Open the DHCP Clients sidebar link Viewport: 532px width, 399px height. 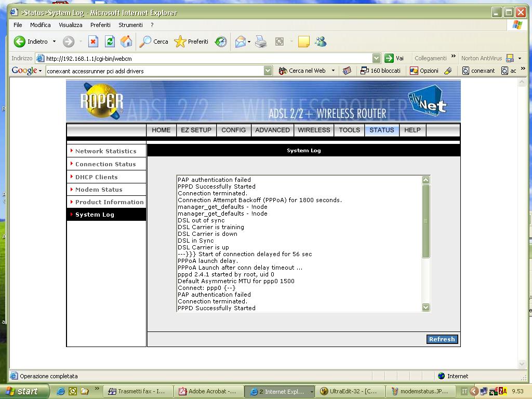(x=96, y=177)
